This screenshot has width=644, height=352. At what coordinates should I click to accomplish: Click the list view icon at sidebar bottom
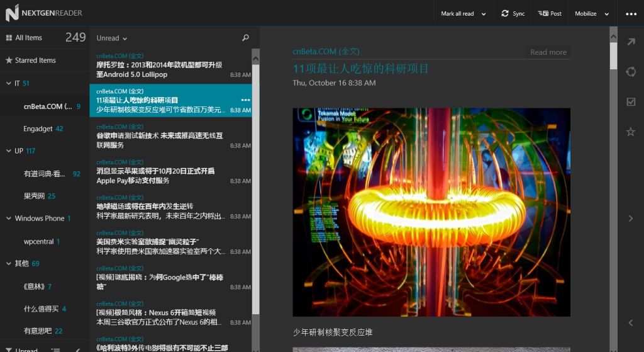point(55,350)
